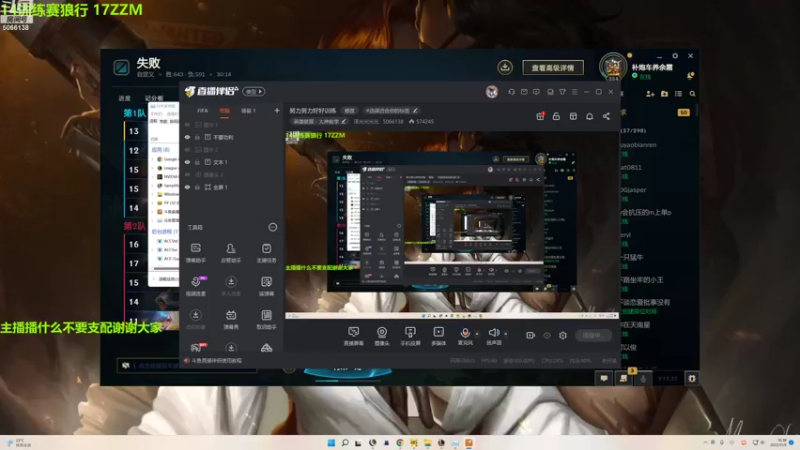This screenshot has height=450, width=800.
Task: Expand speaker options arrow
Action: pos(506,334)
